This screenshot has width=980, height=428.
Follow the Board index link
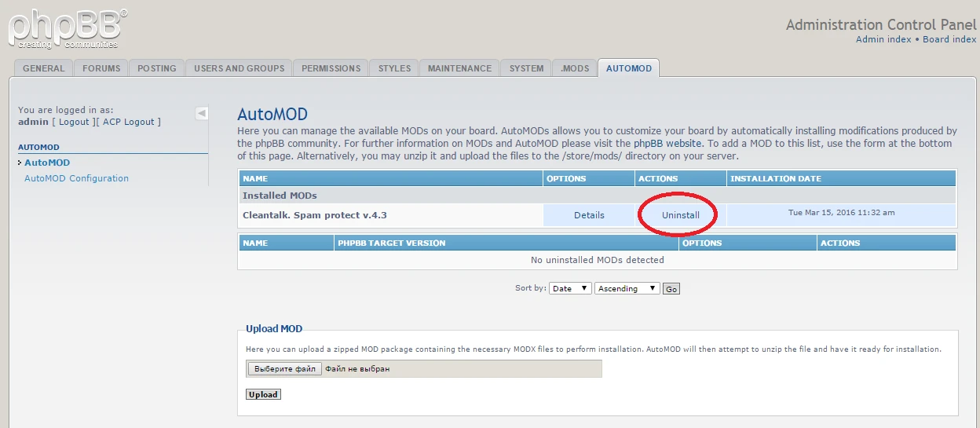click(x=949, y=39)
